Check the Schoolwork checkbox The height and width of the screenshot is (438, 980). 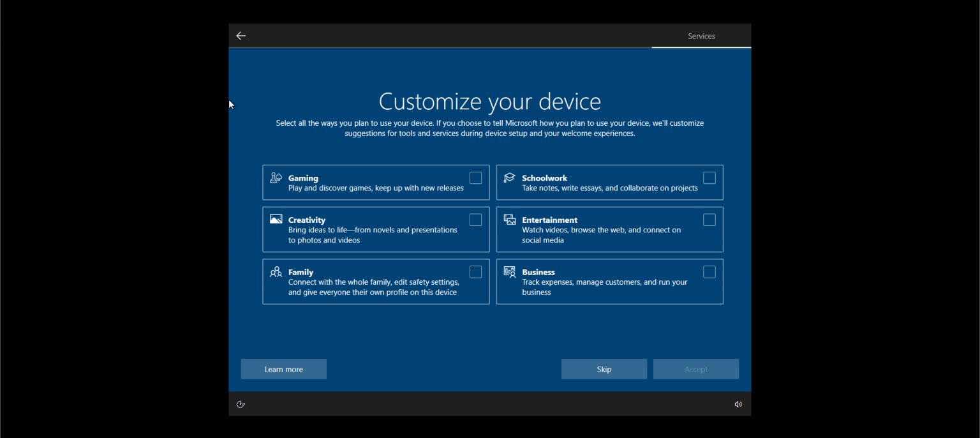click(x=709, y=177)
